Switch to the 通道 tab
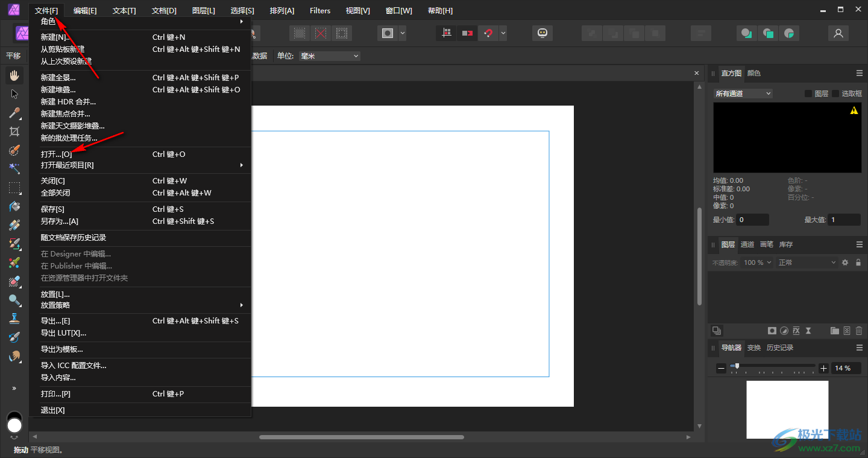This screenshot has width=868, height=458. point(747,244)
